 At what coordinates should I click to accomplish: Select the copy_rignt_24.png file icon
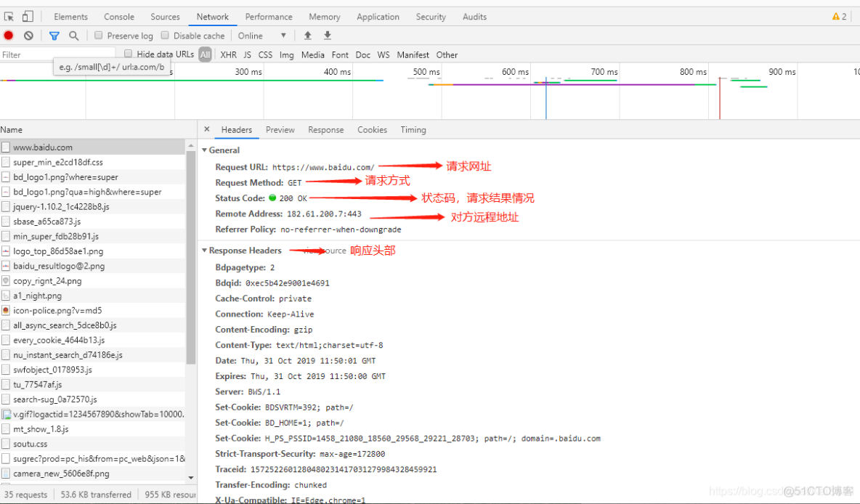click(6, 281)
